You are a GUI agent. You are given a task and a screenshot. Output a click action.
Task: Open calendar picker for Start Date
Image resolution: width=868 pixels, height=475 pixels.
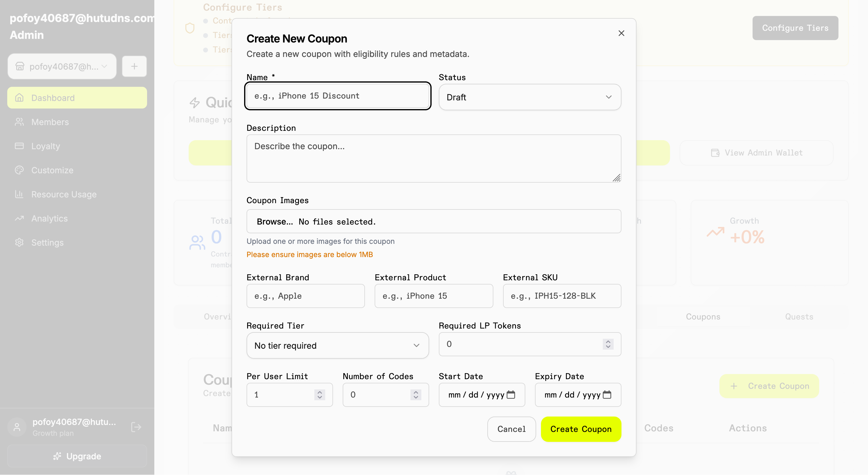[511, 395]
